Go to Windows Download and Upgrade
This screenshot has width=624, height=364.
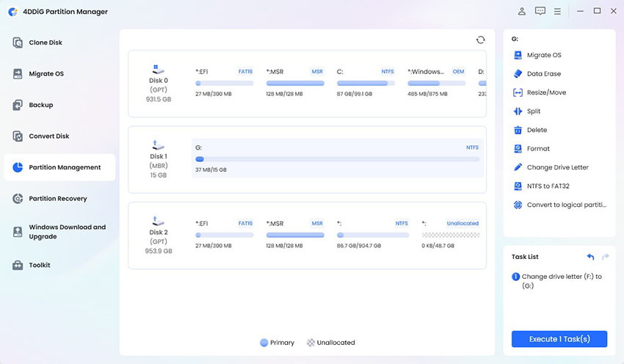[67, 232]
